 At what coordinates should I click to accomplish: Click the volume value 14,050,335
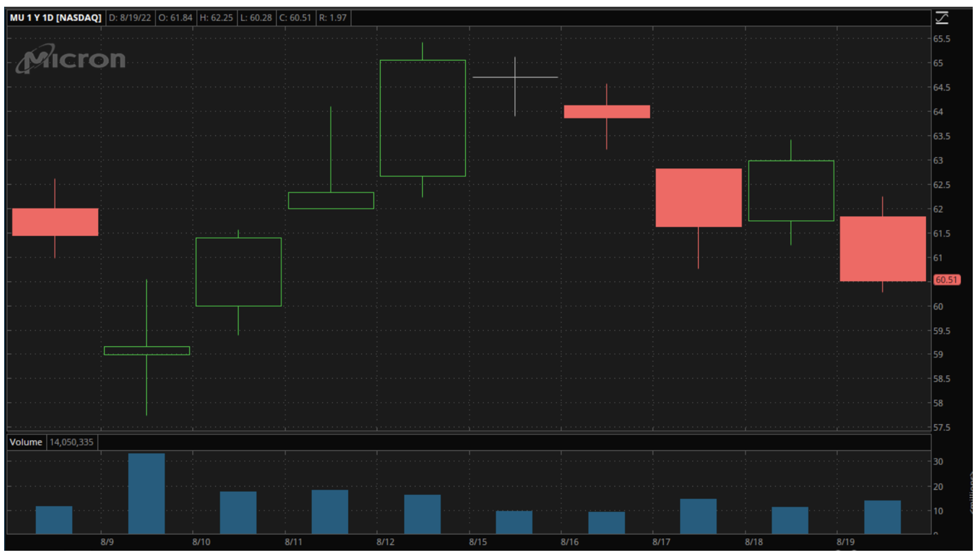(71, 442)
